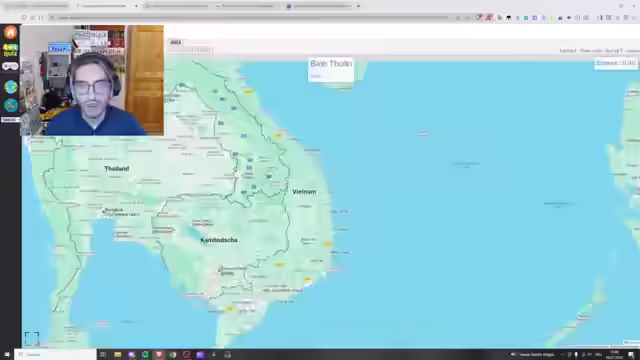Screen dimensions: 640x360
Task: Launch File Explorer from the taskbar
Action: coord(118,354)
